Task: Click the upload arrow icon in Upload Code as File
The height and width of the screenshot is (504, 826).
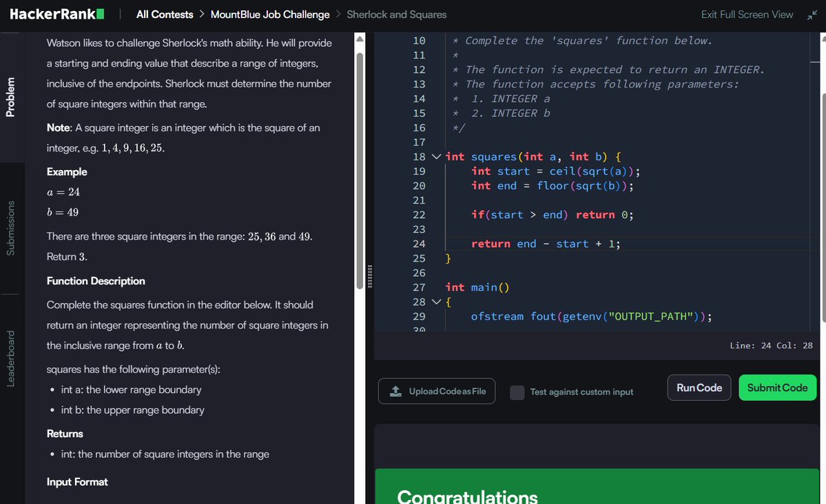Action: [x=395, y=391]
